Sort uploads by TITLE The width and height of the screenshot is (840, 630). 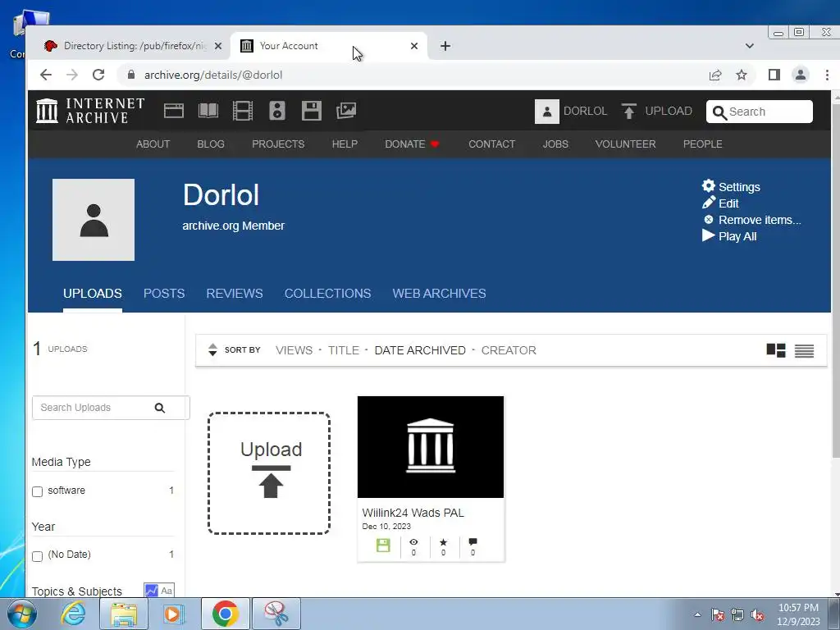[x=344, y=350]
